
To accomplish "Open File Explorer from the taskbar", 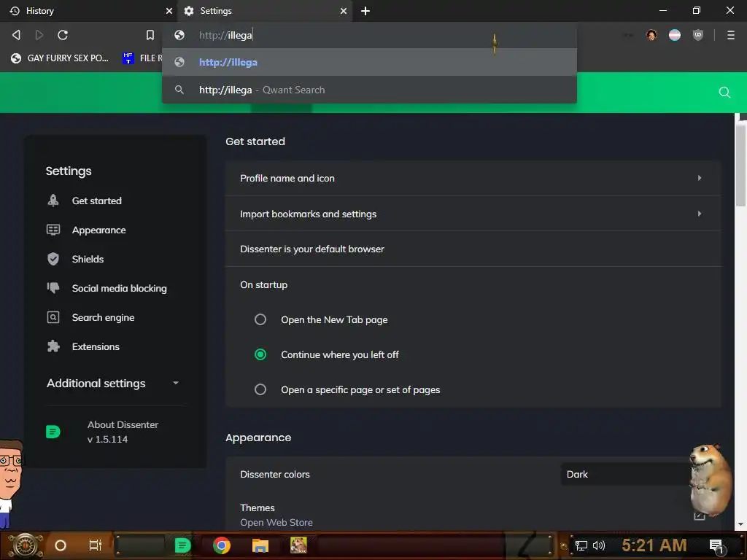I will 260,545.
